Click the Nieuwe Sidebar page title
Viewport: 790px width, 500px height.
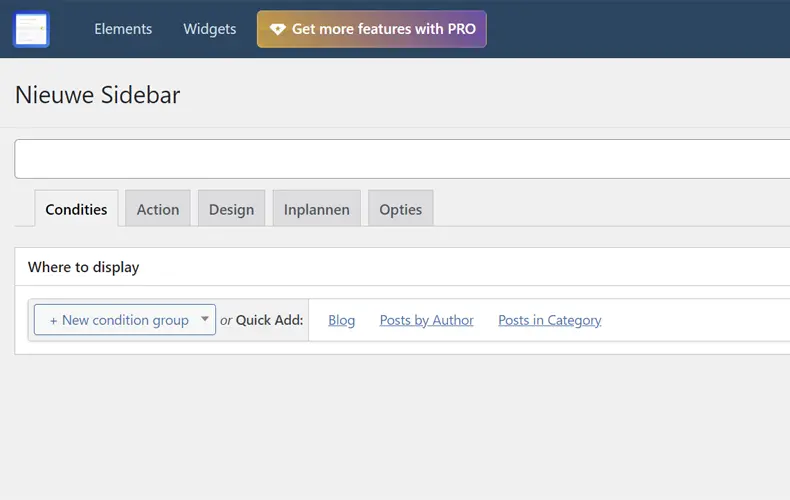coord(98,95)
